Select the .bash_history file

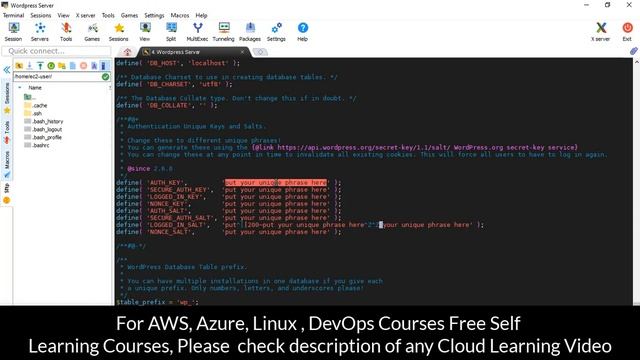tap(43, 121)
